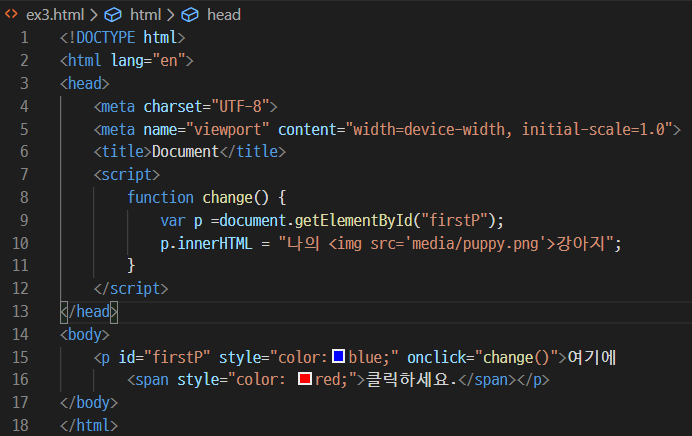Expand the chevron after html breadcrumb
Image resolution: width=692 pixels, height=436 pixels.
coord(170,15)
